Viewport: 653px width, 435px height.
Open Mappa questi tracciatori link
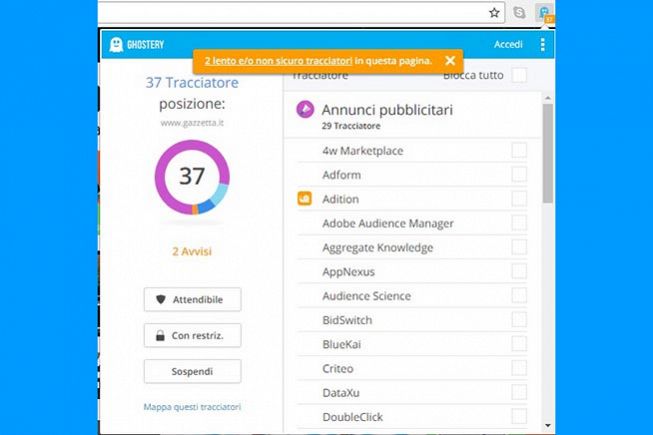coord(192,407)
